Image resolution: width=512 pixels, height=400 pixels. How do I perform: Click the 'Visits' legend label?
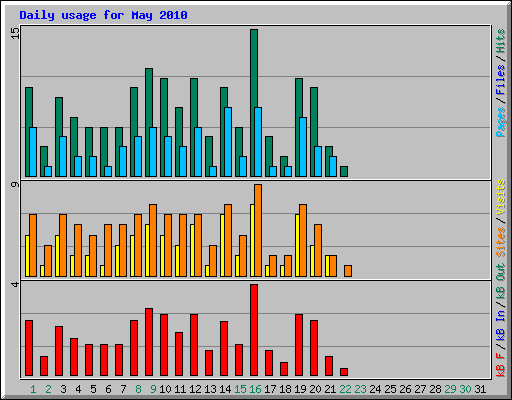(x=501, y=198)
